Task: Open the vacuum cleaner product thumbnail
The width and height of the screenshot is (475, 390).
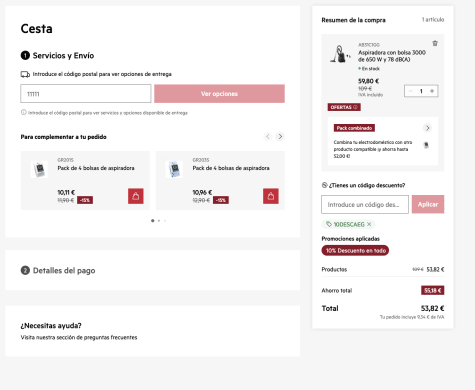Action: 340,54
